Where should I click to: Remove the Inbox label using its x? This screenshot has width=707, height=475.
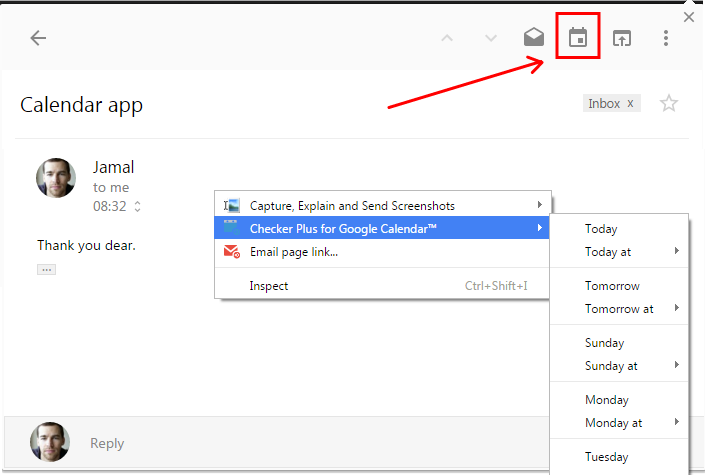630,103
